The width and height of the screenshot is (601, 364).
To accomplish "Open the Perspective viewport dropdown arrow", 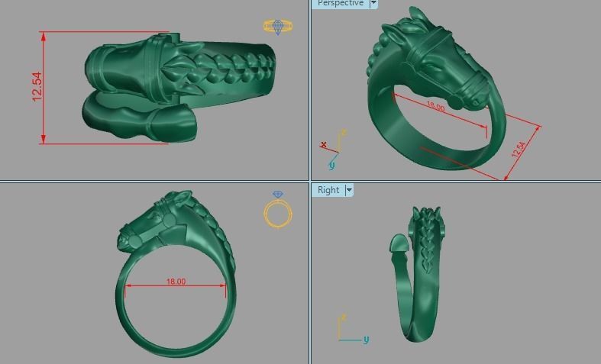I will [373, 3].
